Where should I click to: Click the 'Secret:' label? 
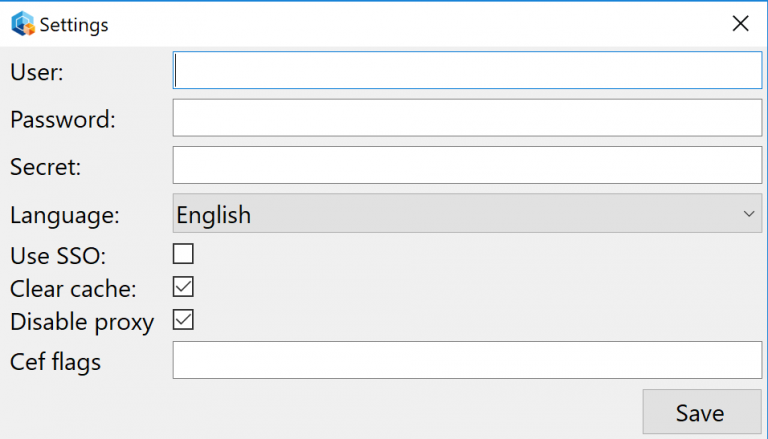[46, 167]
